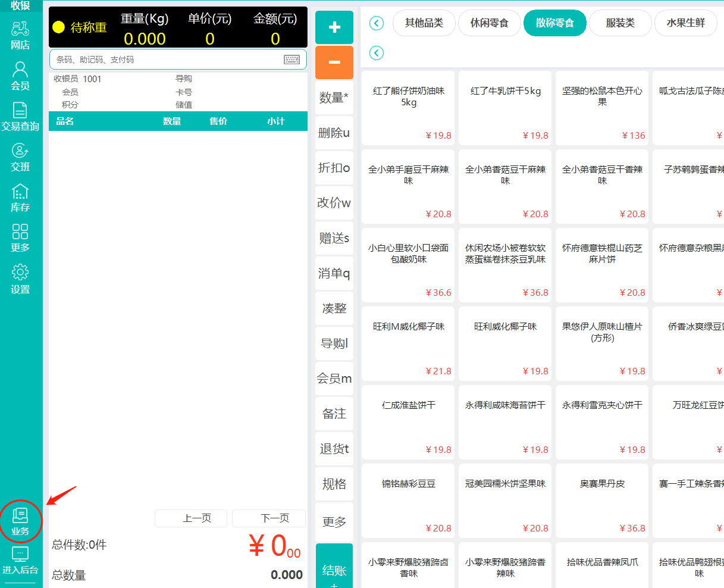Select product 旺利威化椰子味 priced ¥19.8
Screen dimensions: 724x588
[x=505, y=344]
